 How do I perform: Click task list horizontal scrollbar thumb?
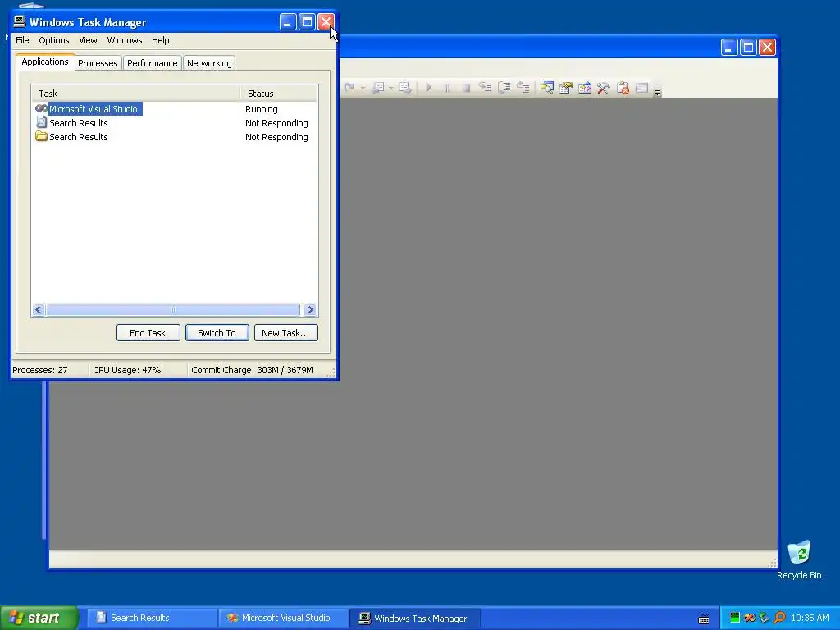click(173, 309)
